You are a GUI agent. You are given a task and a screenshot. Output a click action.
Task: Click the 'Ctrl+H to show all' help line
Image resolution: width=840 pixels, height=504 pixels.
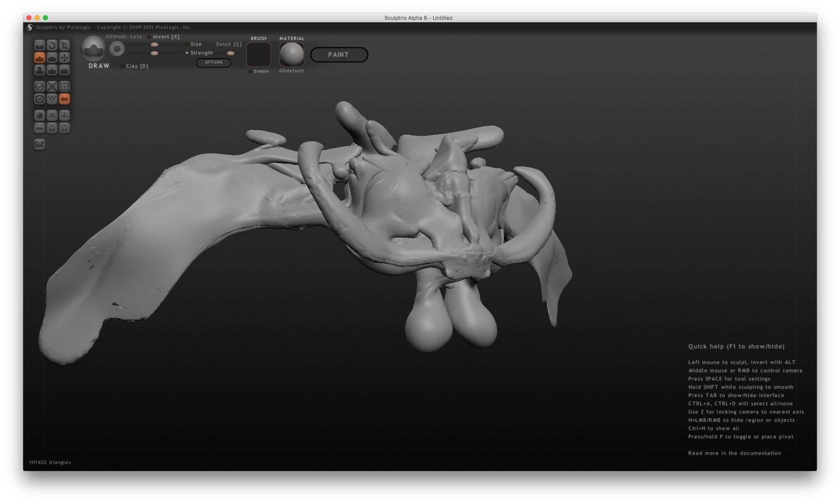point(714,428)
